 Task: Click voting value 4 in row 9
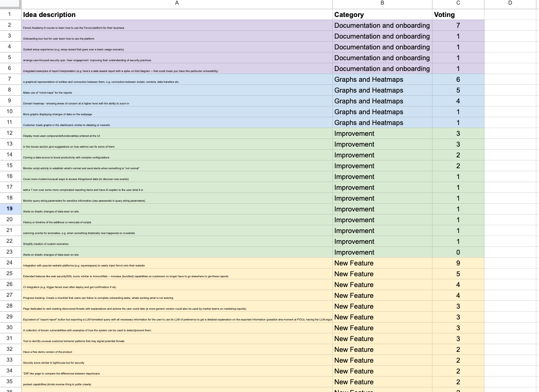click(x=458, y=101)
